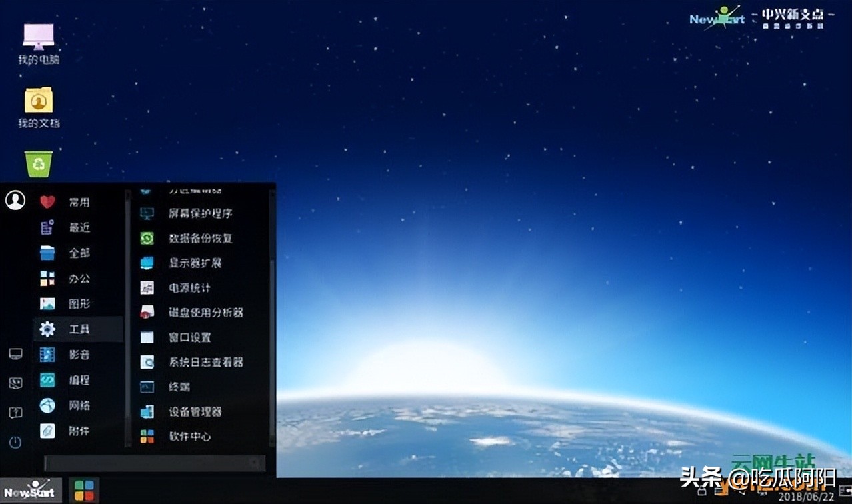Screen dimensions: 852x504
Task: Click the sidebar icon below the monitor icon
Action: pos(15,383)
